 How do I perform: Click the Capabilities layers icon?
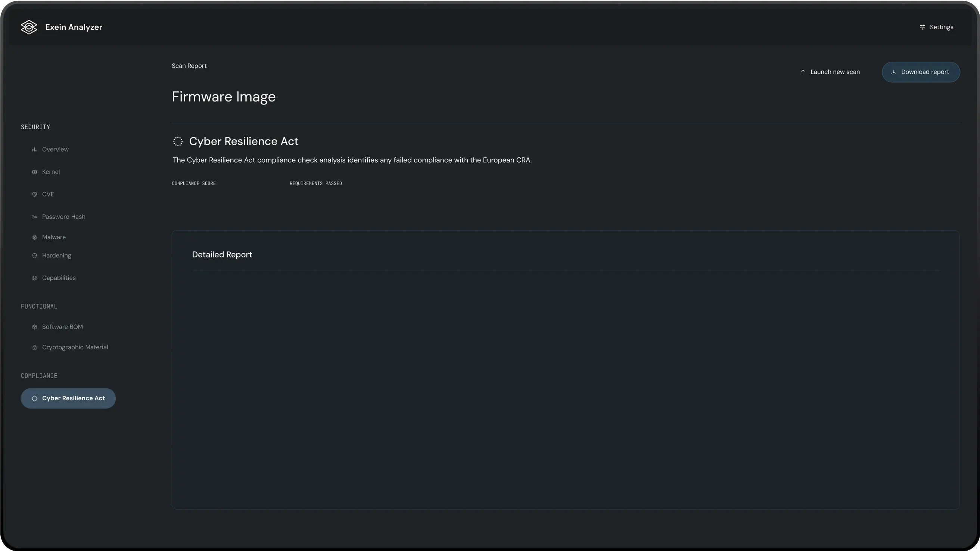35,278
